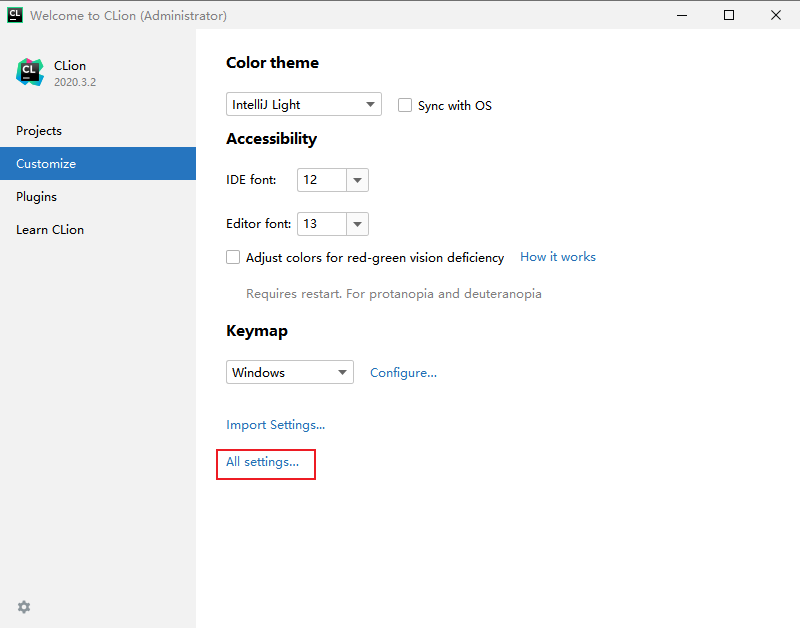Go to the Plugins tab
The height and width of the screenshot is (628, 800).
(37, 197)
